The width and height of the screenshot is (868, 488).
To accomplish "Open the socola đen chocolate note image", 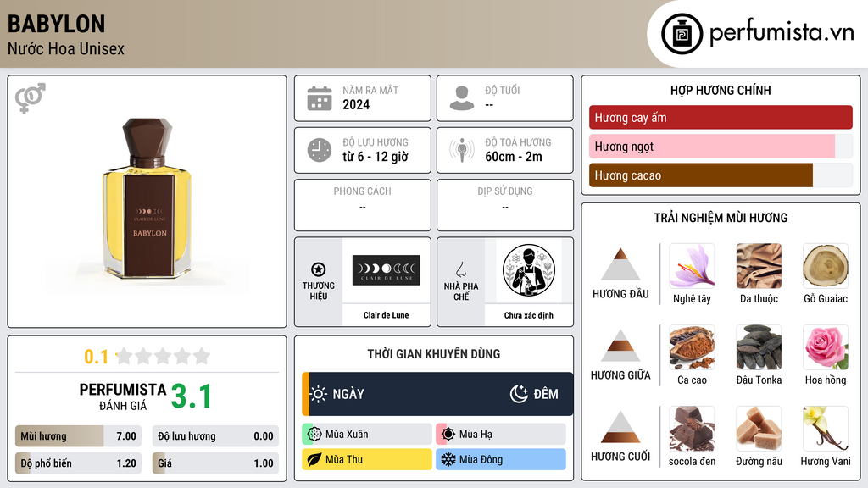I will 692,429.
